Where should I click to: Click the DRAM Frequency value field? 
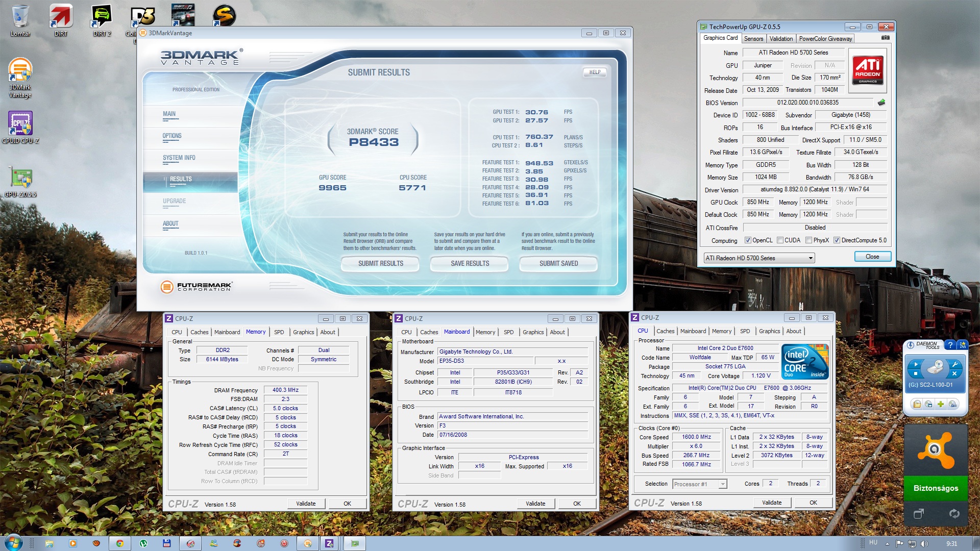click(285, 390)
